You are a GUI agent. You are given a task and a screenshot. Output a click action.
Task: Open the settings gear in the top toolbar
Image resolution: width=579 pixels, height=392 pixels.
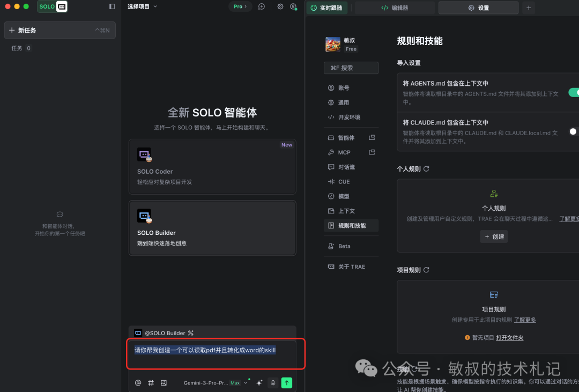(280, 7)
